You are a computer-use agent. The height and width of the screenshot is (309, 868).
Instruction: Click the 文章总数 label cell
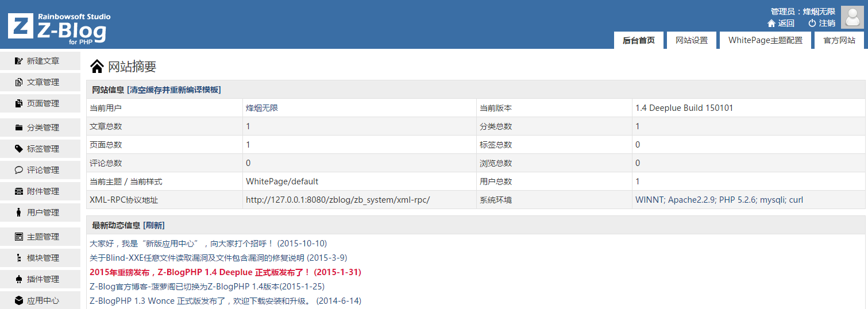pyautogui.click(x=164, y=126)
